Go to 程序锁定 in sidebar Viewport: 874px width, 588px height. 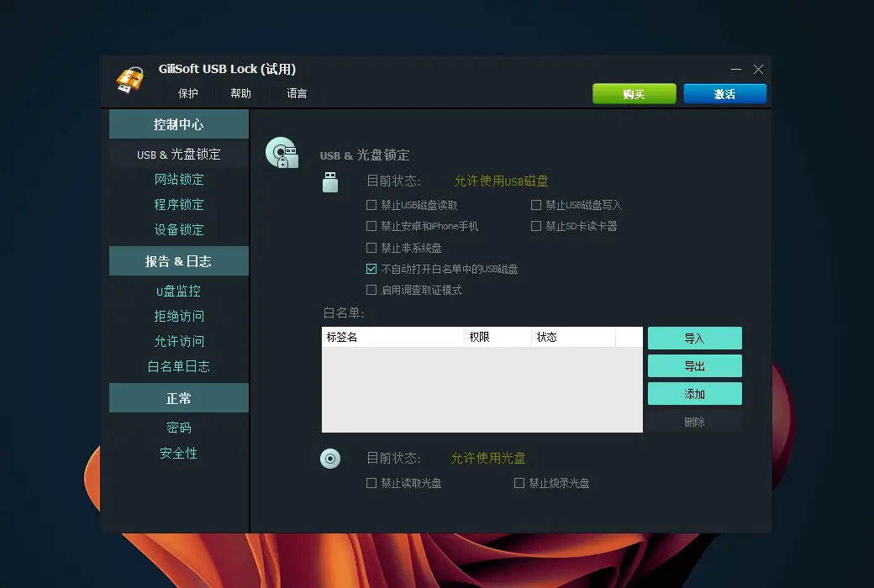(x=179, y=205)
